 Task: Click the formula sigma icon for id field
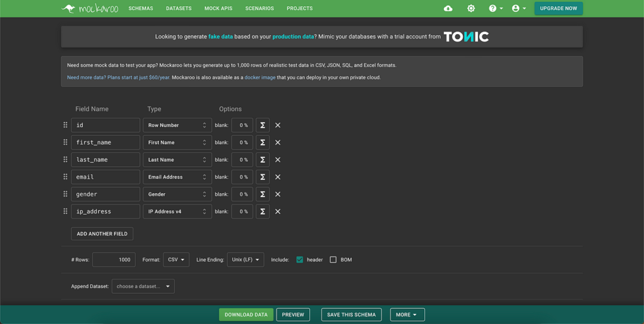[x=262, y=125]
